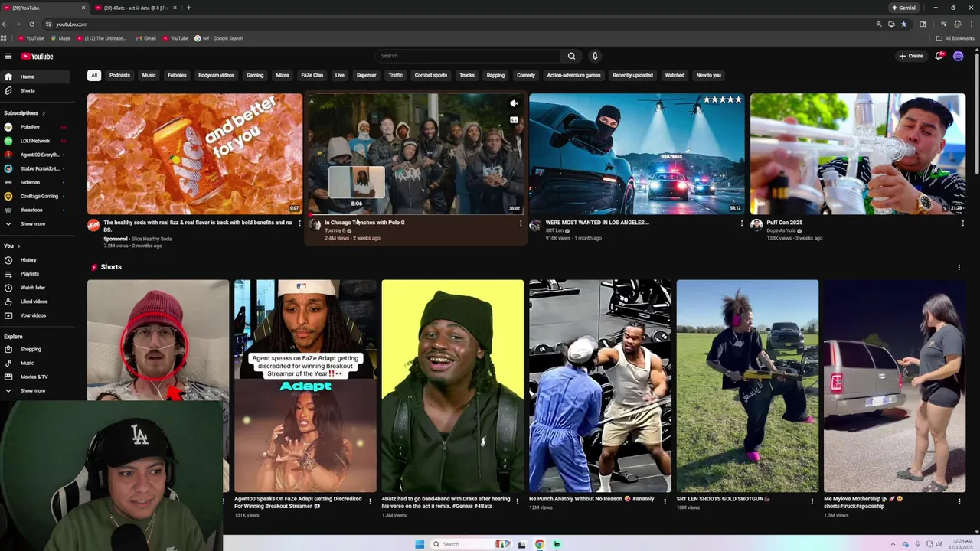Open Shorts shelf three-dot menu
This screenshot has width=980, height=551.
point(959,267)
